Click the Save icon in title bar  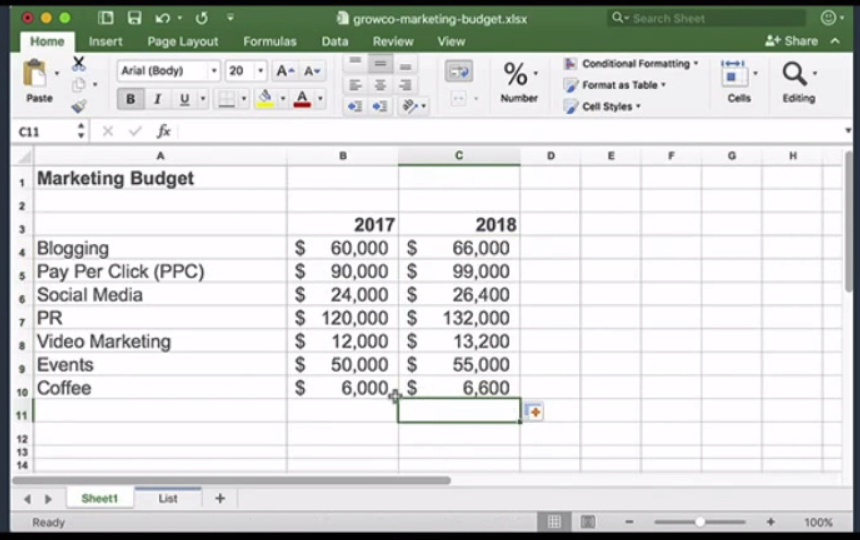[134, 18]
